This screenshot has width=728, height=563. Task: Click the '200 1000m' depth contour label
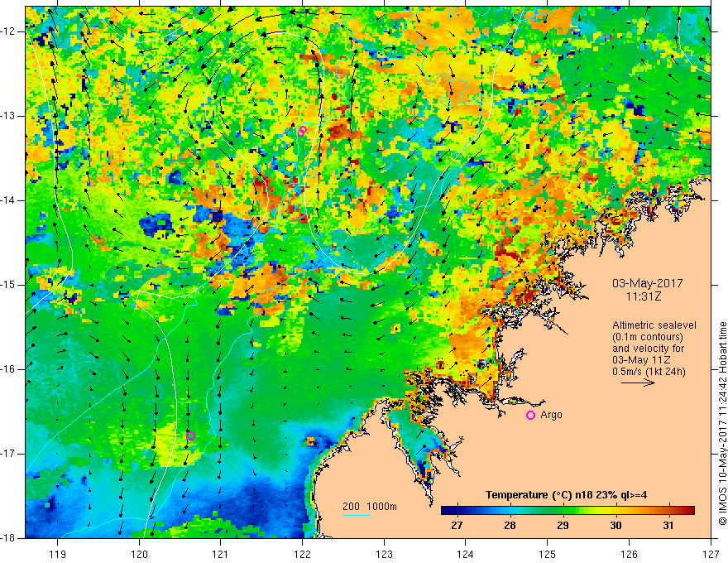tap(370, 507)
